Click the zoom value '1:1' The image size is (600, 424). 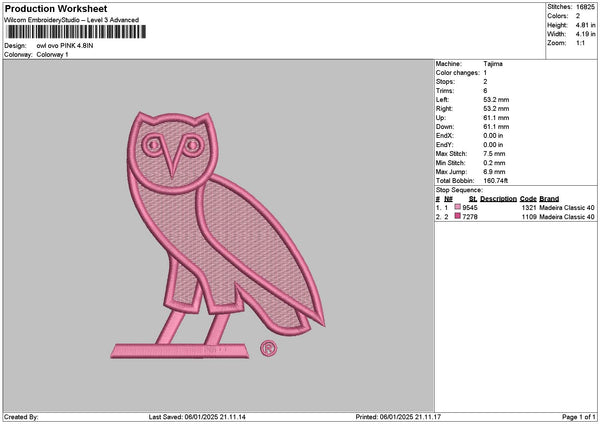point(580,43)
